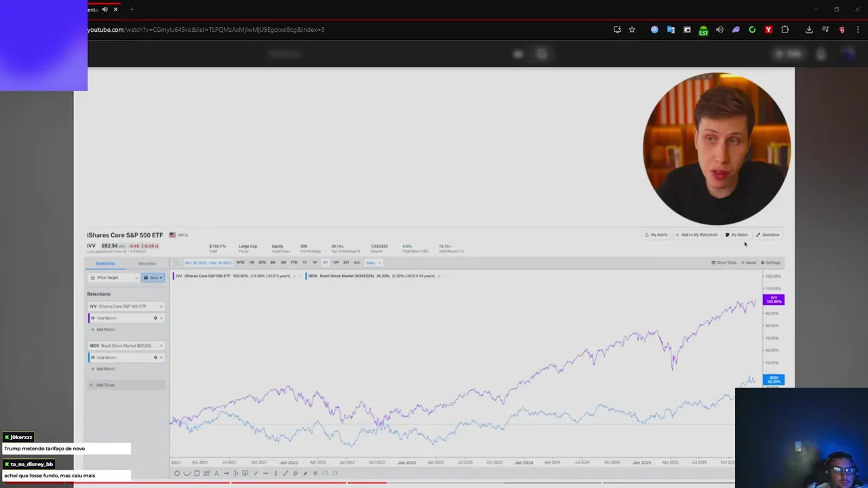
Task: Select the 10Y time range
Action: coord(336,262)
